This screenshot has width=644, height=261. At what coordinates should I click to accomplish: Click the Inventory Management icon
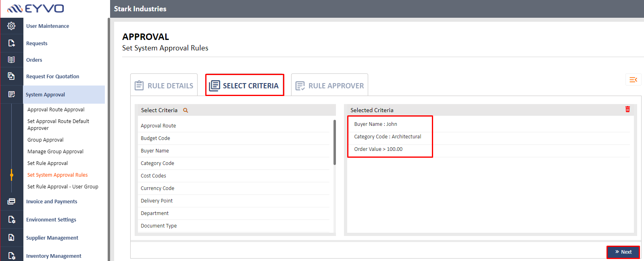point(11,256)
